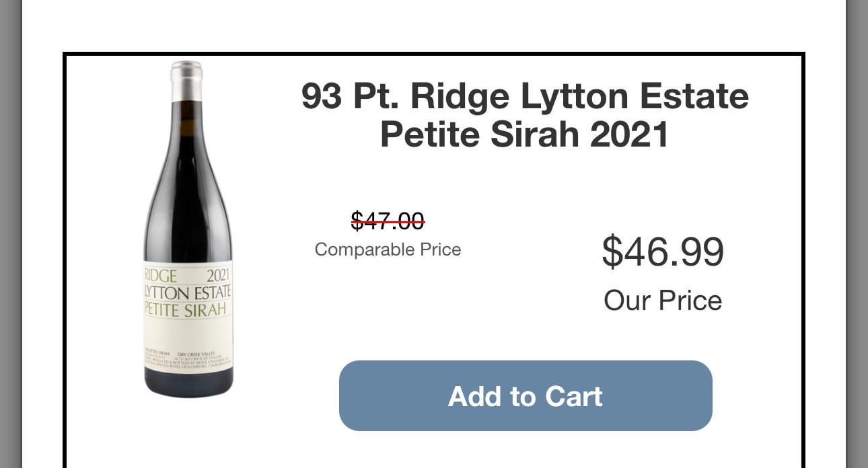Click the year 2021 in the product title

629,134
